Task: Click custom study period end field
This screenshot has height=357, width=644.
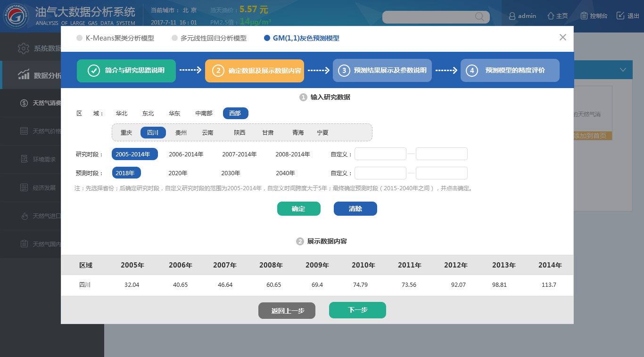Action: [442, 154]
